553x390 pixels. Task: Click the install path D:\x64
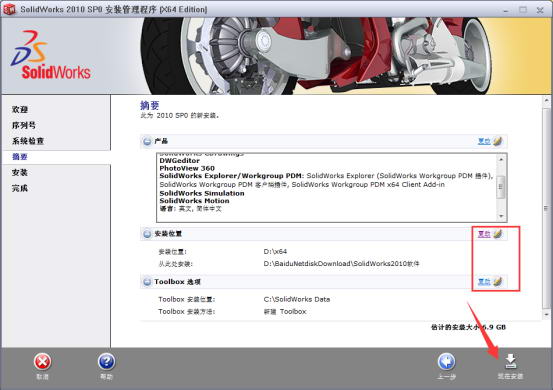tap(275, 251)
